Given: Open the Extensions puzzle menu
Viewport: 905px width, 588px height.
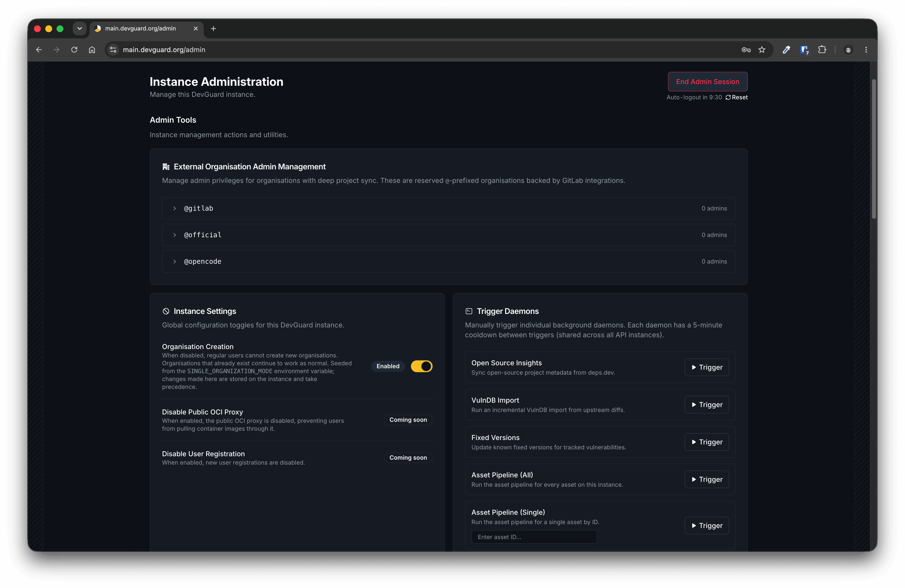Looking at the screenshot, I should (822, 50).
